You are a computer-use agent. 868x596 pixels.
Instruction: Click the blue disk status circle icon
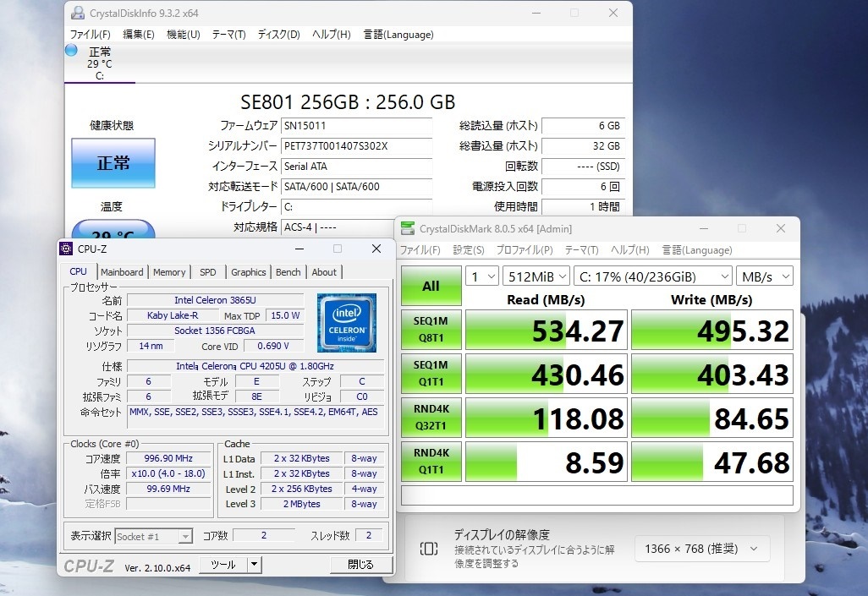click(71, 51)
